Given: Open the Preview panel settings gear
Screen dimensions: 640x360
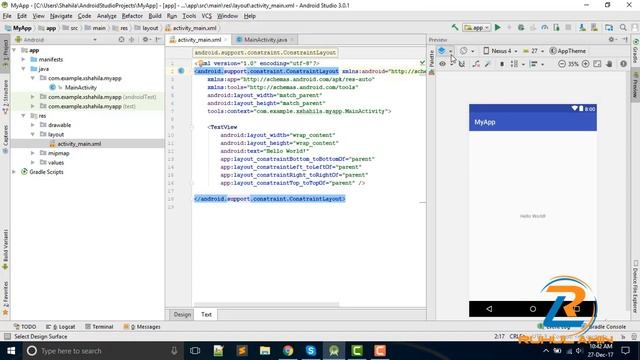Looking at the screenshot, I should (x=611, y=40).
